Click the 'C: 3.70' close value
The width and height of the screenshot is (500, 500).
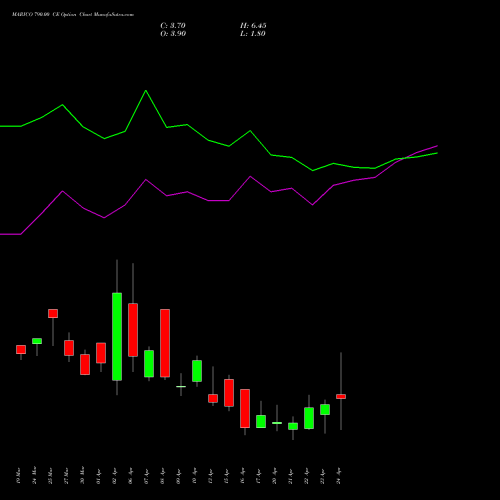pyautogui.click(x=173, y=26)
